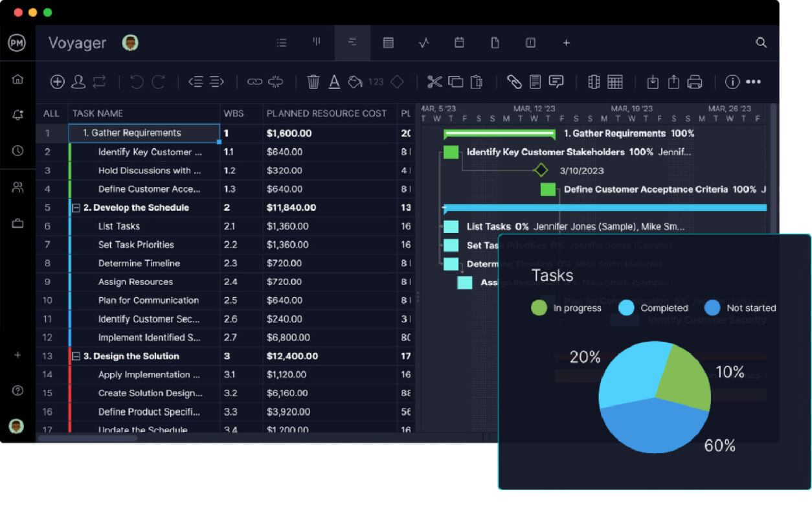Select the Gather Requirements task name cell
Screen dimensions: 812x518
point(144,133)
